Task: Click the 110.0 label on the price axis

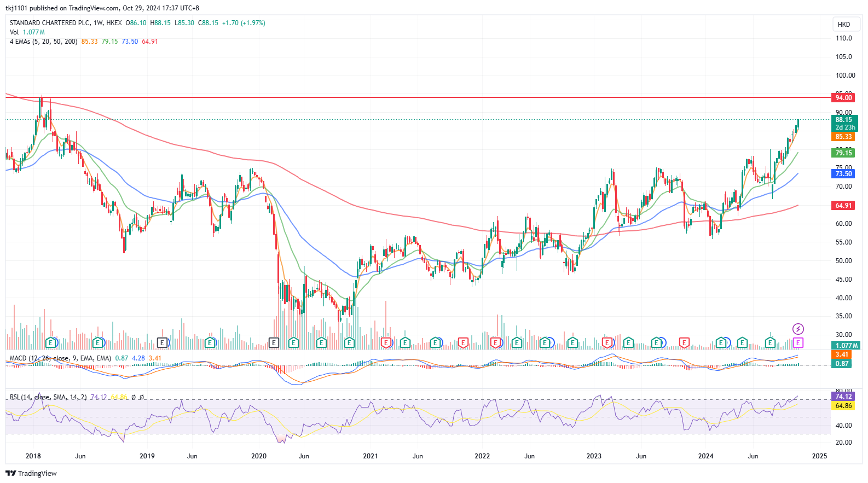Action: click(x=843, y=38)
